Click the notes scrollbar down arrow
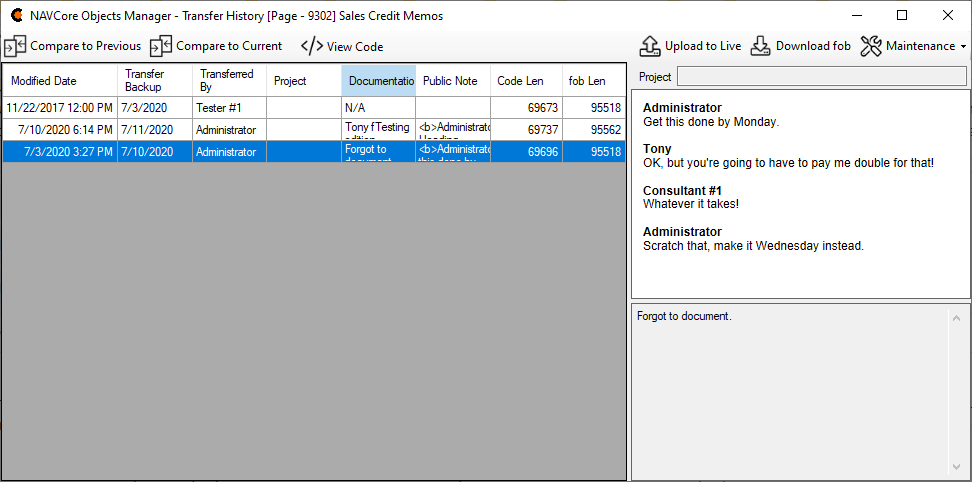Viewport: 972px width, 482px height. [955, 466]
